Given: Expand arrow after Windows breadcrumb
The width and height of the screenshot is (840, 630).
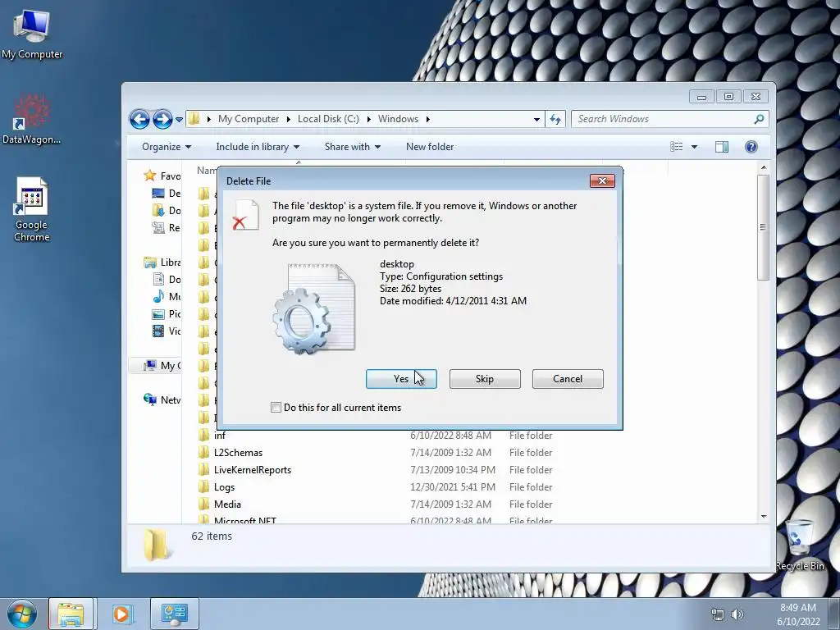Looking at the screenshot, I should (427, 119).
